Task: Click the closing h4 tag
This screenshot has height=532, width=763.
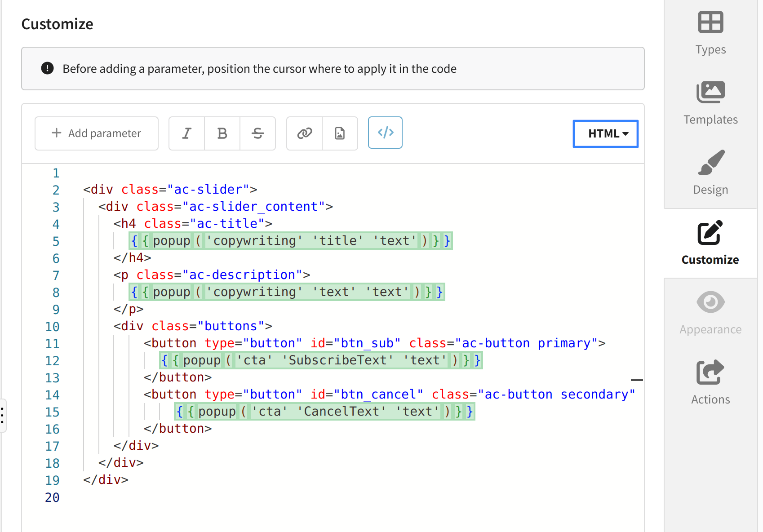Action: tap(133, 258)
